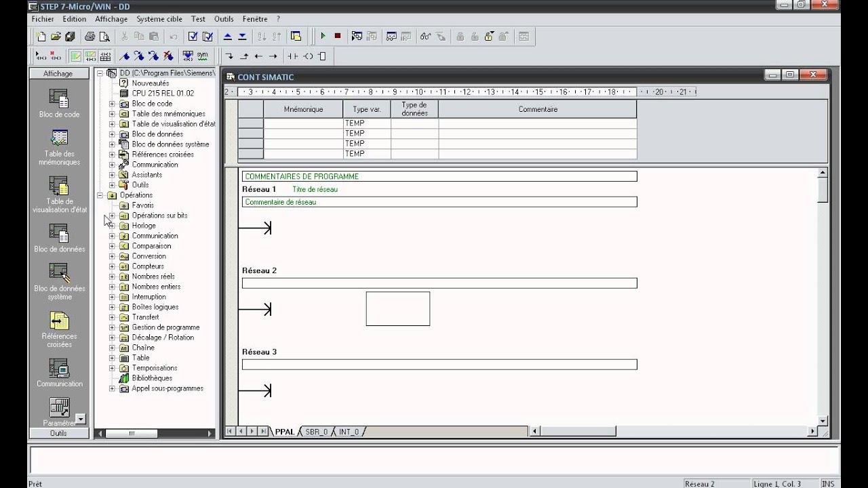Select Favoris in the operations tree
The width and height of the screenshot is (868, 488).
[142, 205]
